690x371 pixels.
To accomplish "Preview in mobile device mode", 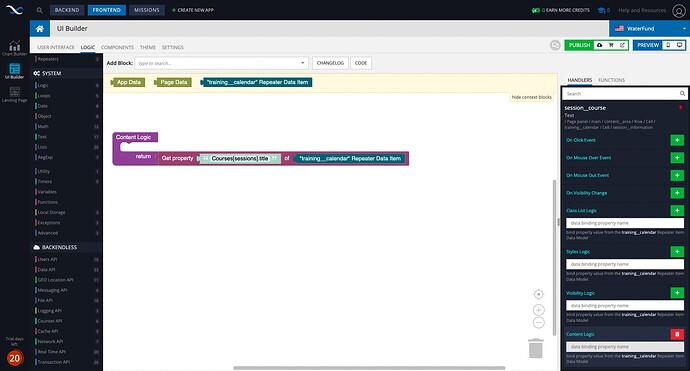I will [x=668, y=45].
